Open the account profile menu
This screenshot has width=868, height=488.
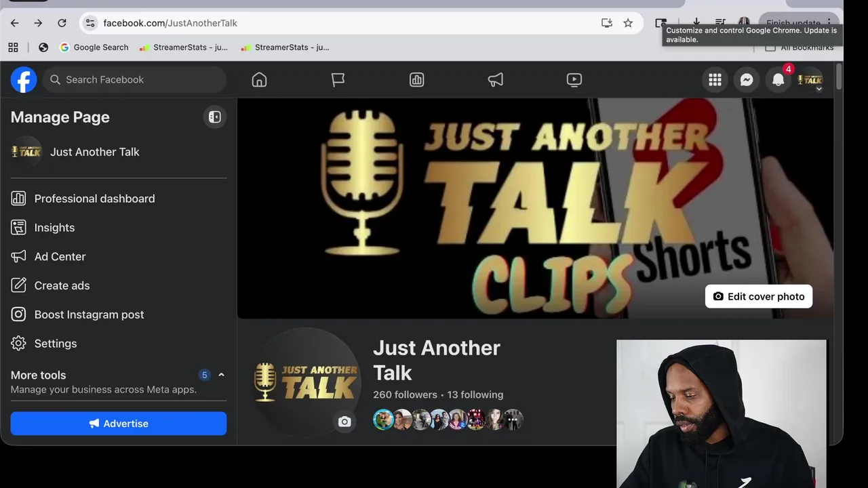[x=810, y=80]
